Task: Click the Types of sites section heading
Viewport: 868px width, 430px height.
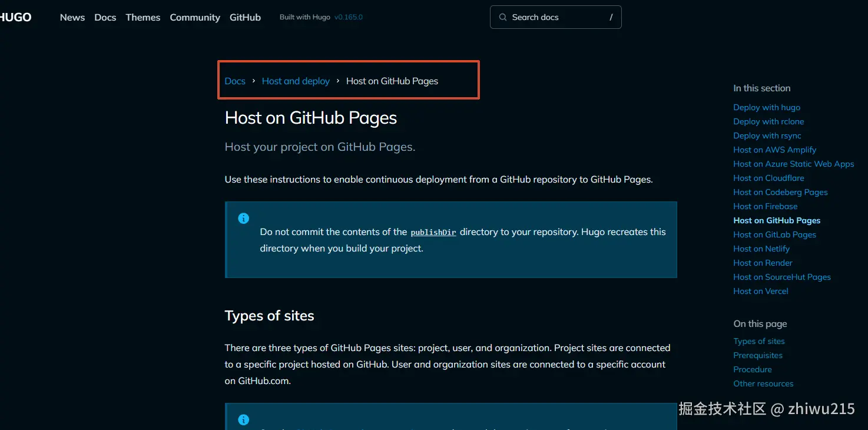Action: coord(270,316)
